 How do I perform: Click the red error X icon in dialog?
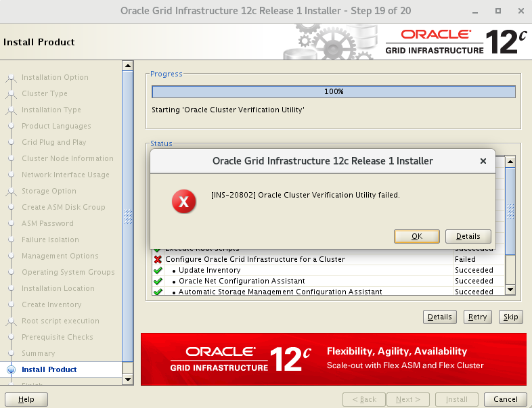(184, 201)
